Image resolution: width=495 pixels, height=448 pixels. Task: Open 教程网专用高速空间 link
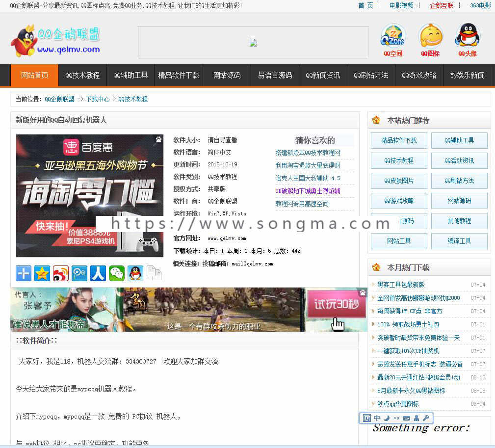click(x=302, y=204)
